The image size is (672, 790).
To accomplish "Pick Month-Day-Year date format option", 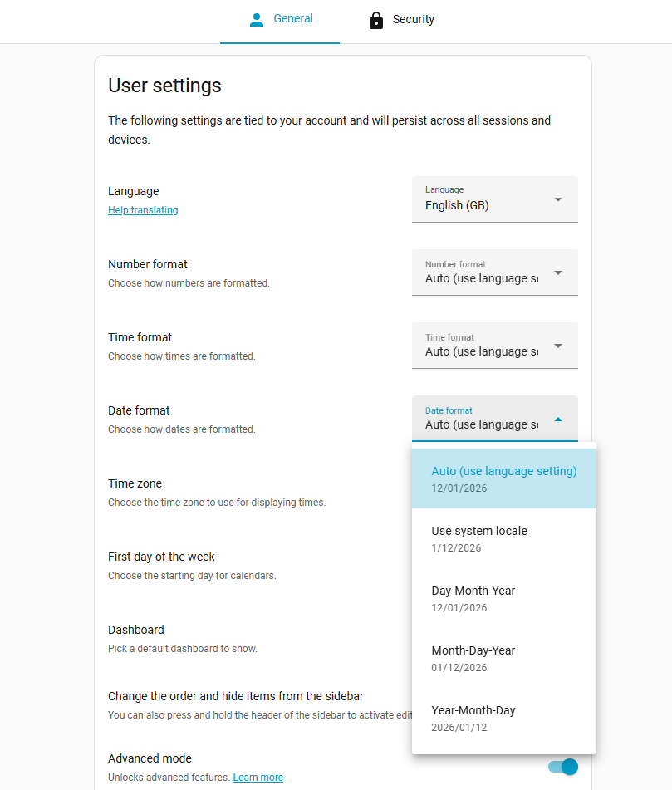I will click(x=503, y=658).
